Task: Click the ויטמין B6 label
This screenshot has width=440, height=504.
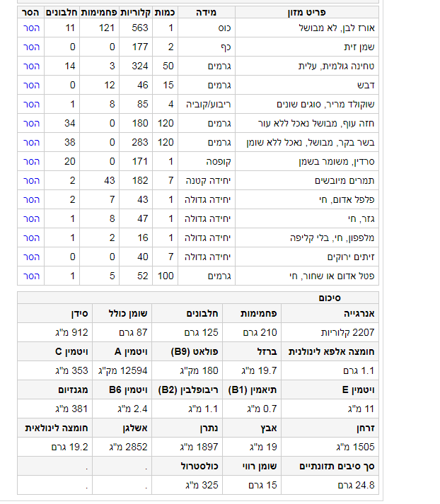Action: pos(128,390)
